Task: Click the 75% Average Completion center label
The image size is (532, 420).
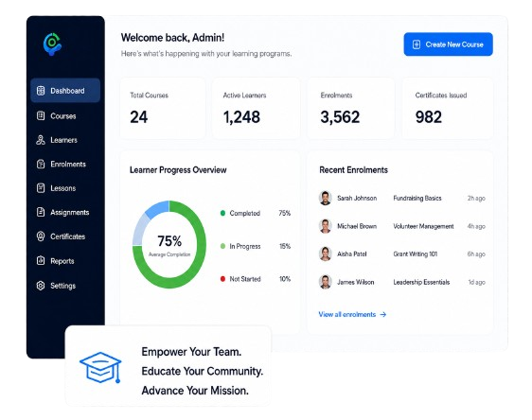Action: (x=169, y=245)
